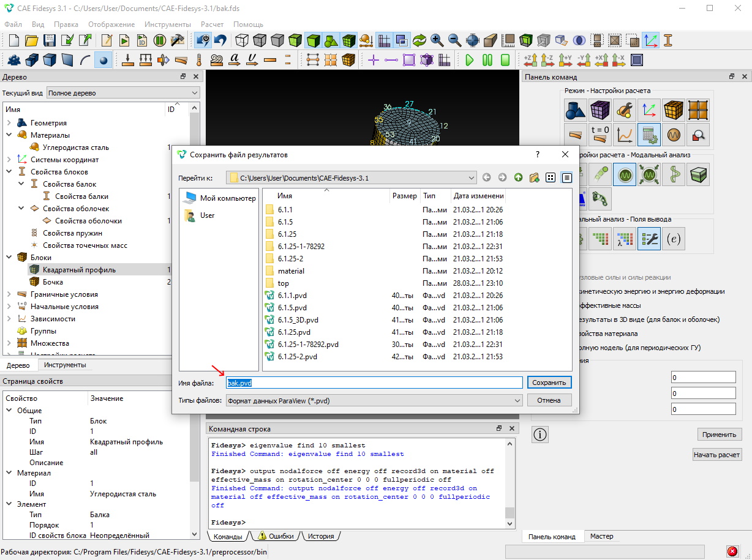752x560 pixels.
Task: Click the help question mark in save dialog
Action: point(538,155)
